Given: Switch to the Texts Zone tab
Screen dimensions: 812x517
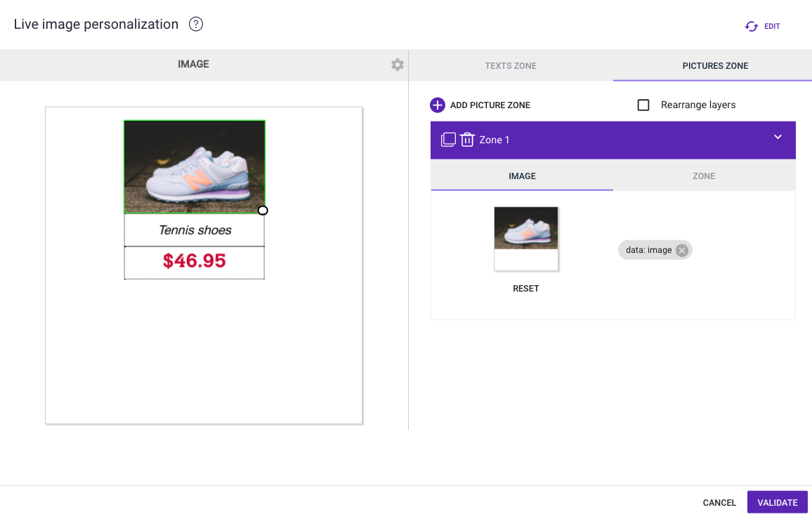Looking at the screenshot, I should point(511,66).
